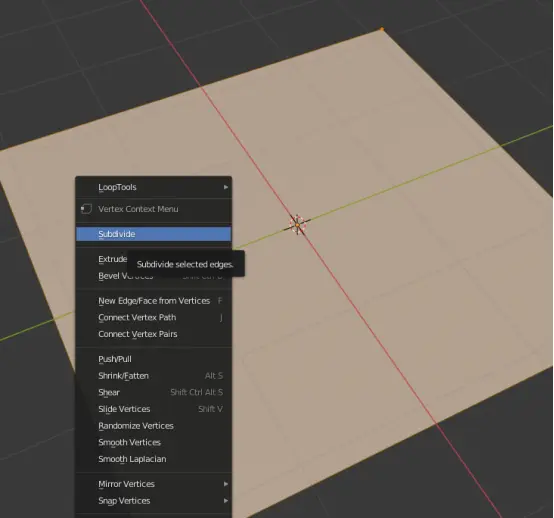Choose the Shear option
Viewport: 554px width, 518px height.
click(x=154, y=392)
